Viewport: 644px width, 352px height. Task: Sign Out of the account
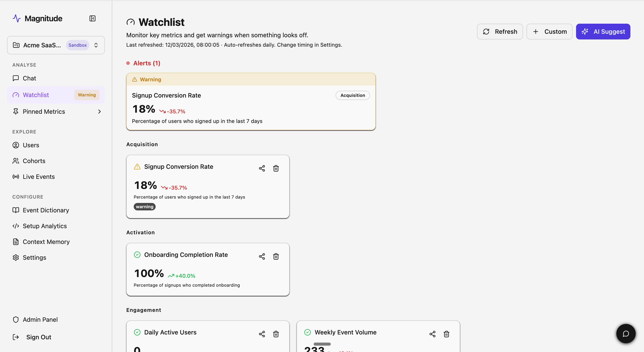click(x=39, y=337)
